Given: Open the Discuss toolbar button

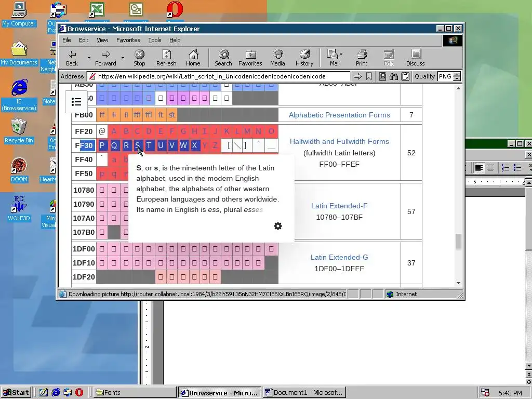Looking at the screenshot, I should point(415,58).
